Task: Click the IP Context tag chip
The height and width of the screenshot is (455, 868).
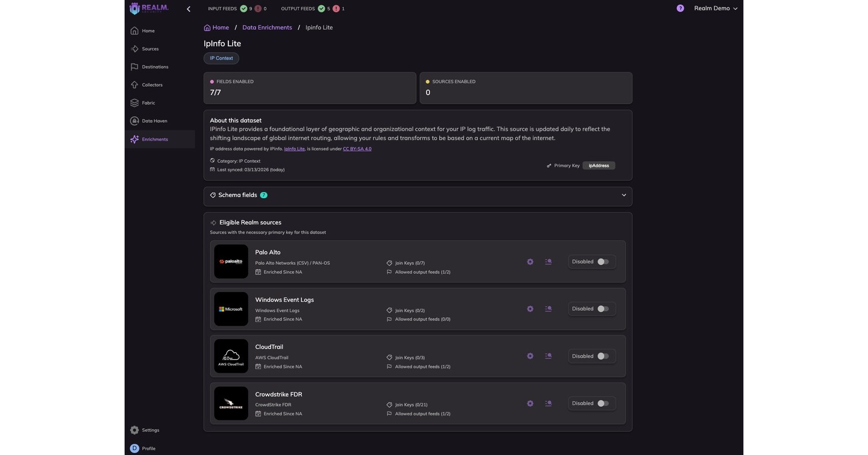Action: (x=222, y=58)
